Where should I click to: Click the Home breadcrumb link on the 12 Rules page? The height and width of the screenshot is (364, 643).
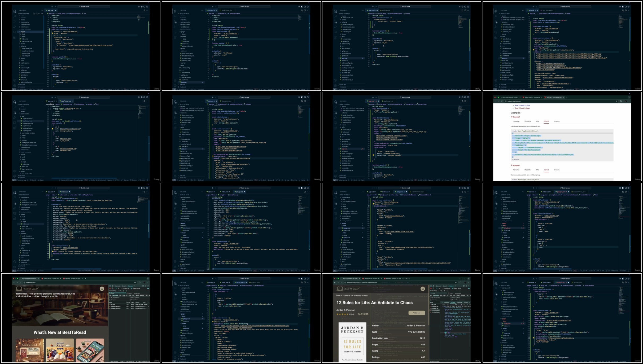(338, 295)
